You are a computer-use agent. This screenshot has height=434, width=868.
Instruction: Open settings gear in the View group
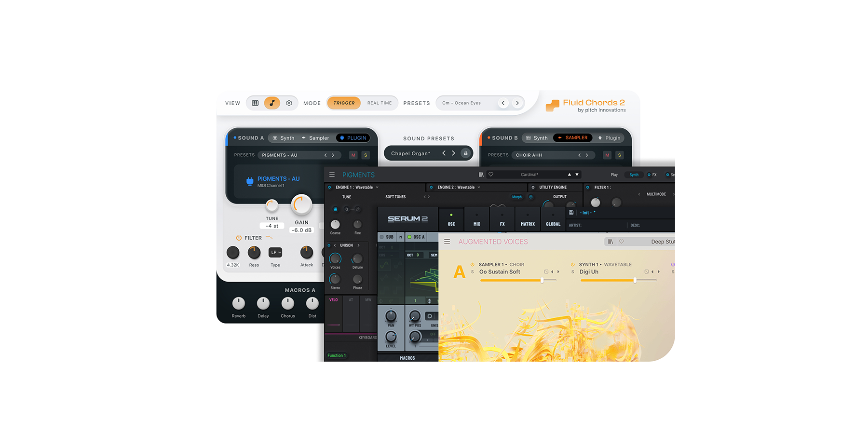coord(289,103)
